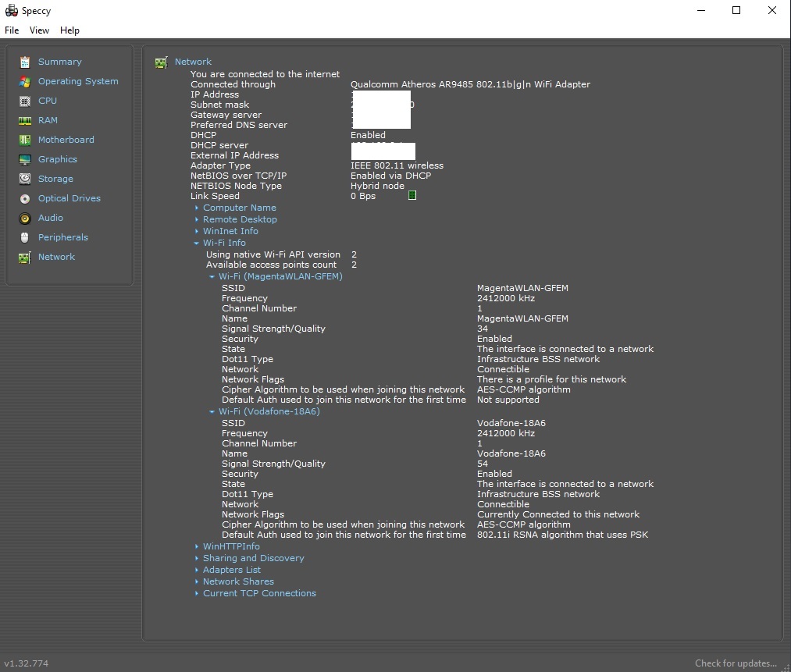This screenshot has height=672, width=791.
Task: Click the Peripherals mouse icon
Action: (25, 237)
